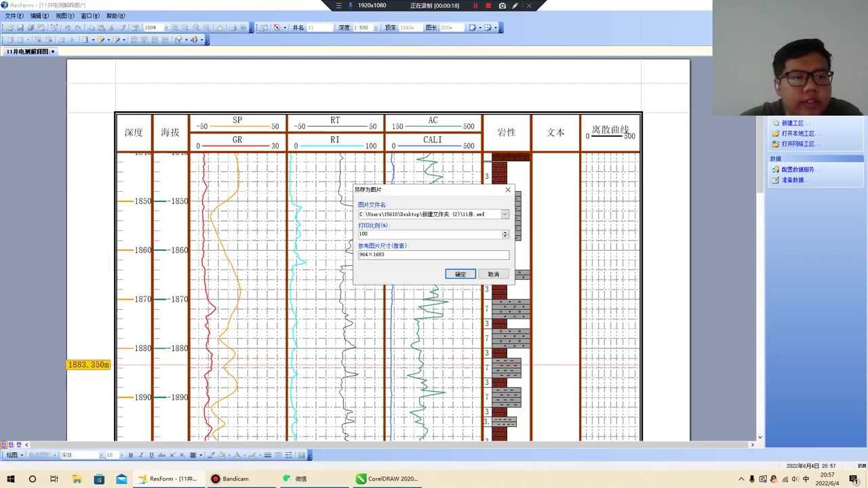Open the 窗口 menu
The height and width of the screenshot is (488, 868).
coord(90,16)
